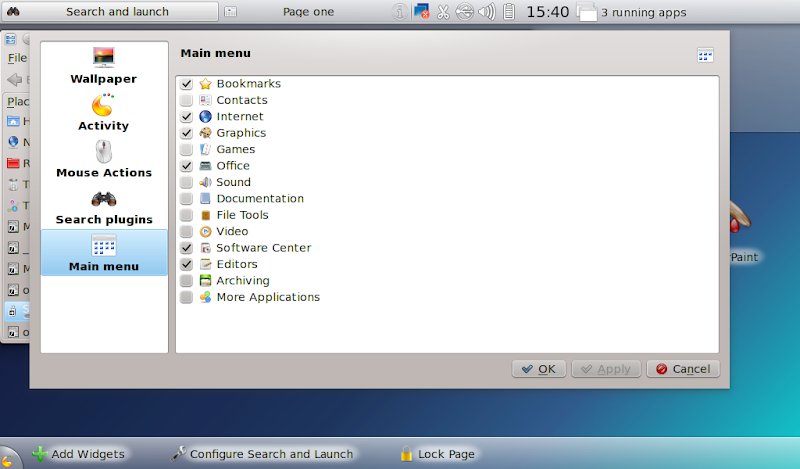Image resolution: width=800 pixels, height=469 pixels.
Task: Enable the Contacts checkbox
Action: (186, 100)
